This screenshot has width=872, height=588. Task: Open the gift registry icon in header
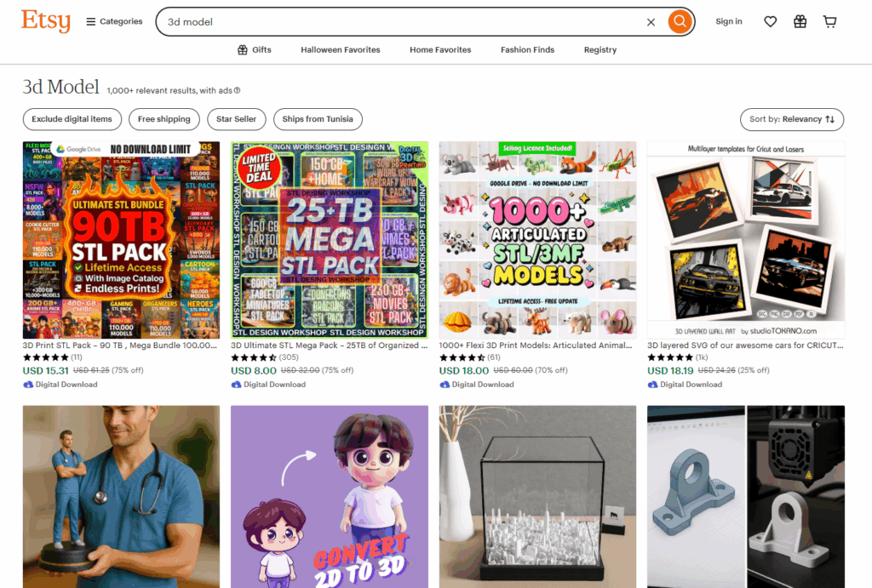(800, 21)
